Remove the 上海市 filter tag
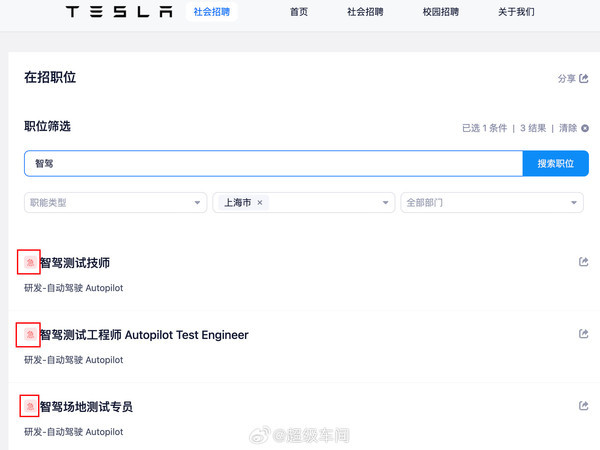This screenshot has height=450, width=600. 260,202
